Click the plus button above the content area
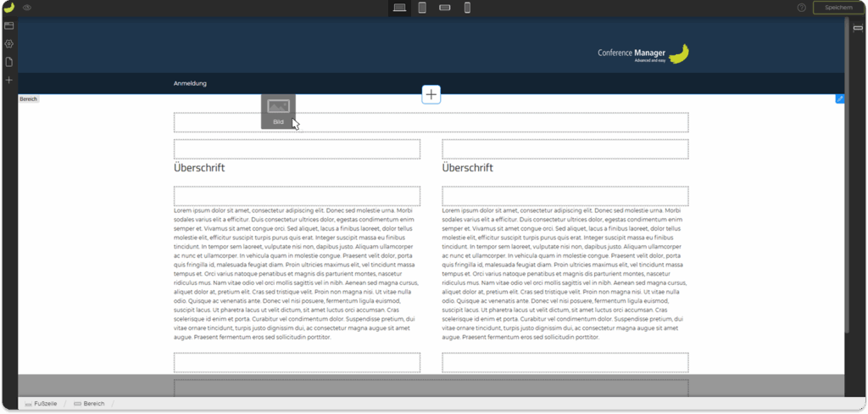868x414 pixels. (x=431, y=94)
